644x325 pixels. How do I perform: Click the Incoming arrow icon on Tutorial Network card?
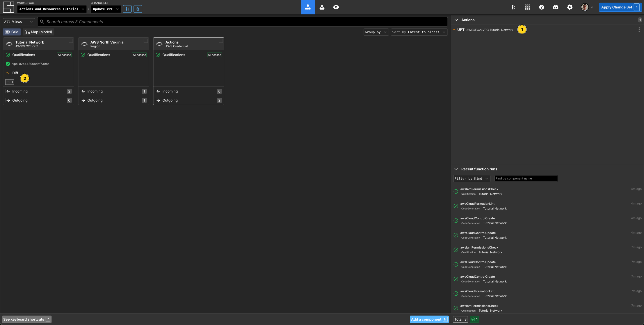8,91
